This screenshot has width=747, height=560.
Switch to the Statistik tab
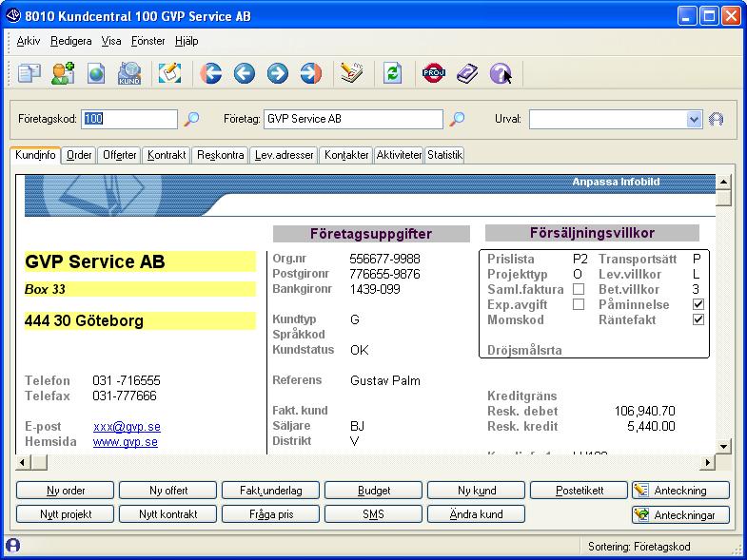coord(444,155)
